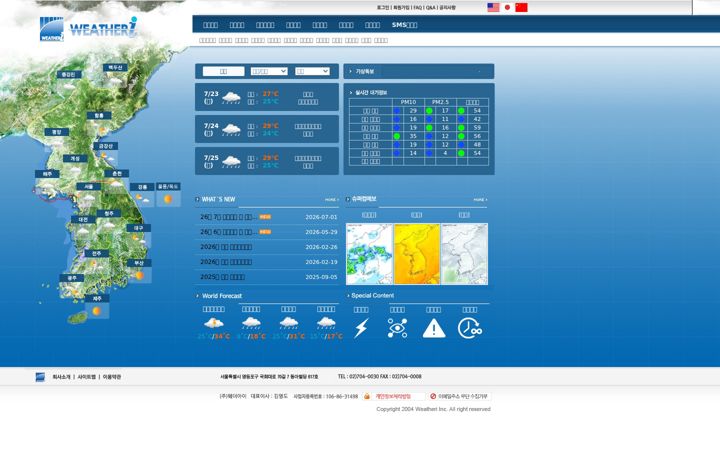Viewport: 720px width, 450px height.
Task: Click MORE next to 슈퍼컴예보
Action: click(x=480, y=200)
